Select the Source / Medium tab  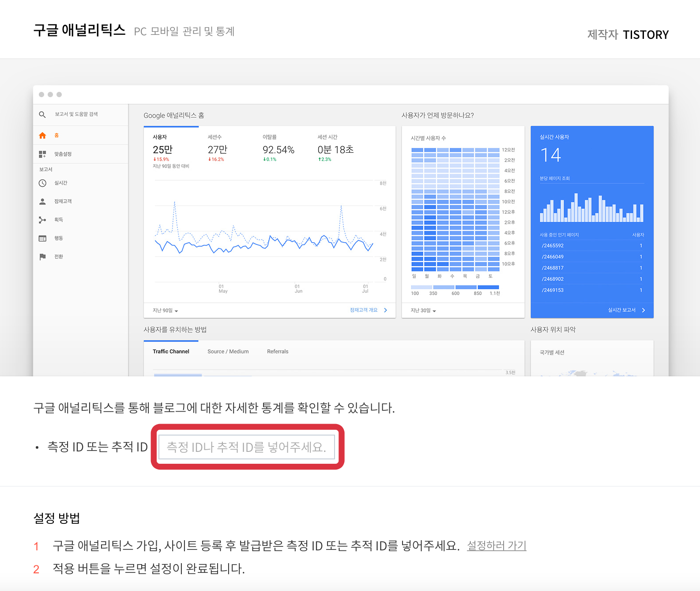point(228,352)
